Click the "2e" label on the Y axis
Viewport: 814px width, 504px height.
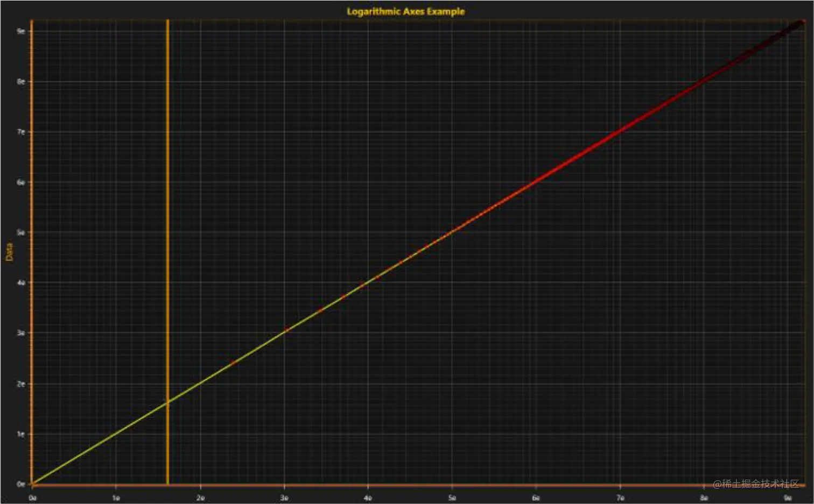[21, 384]
